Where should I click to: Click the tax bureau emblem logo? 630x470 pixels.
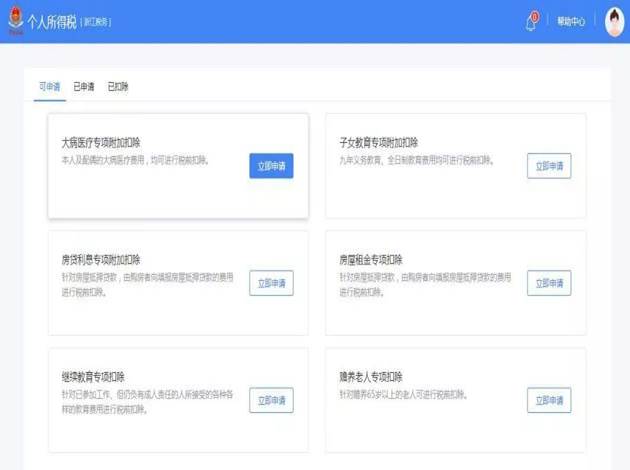(x=15, y=21)
